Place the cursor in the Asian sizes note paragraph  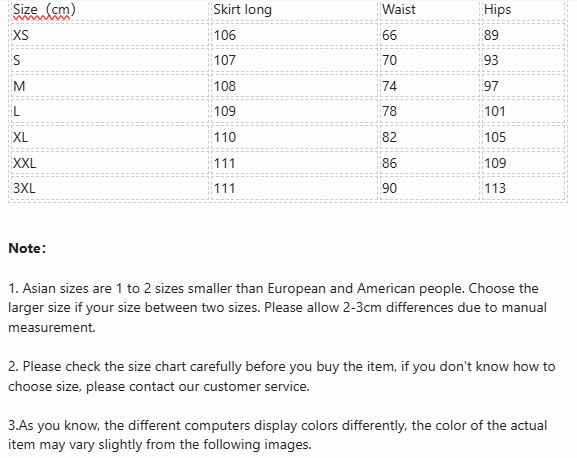[x=277, y=308]
